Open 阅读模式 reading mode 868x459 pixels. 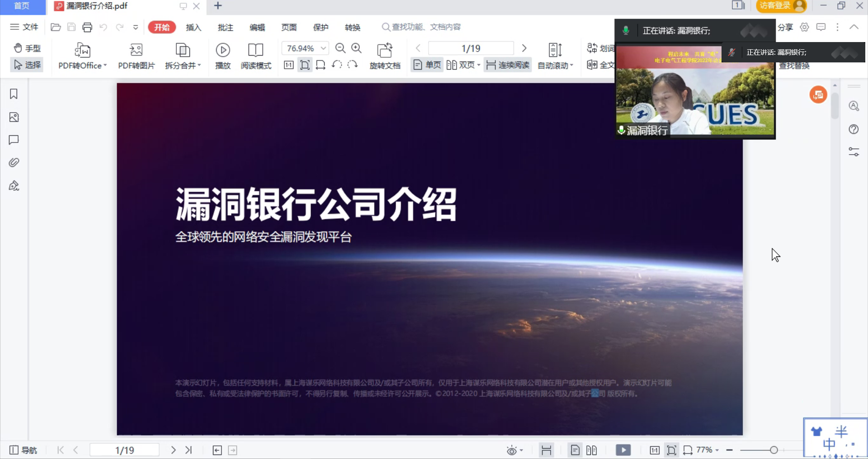click(255, 50)
